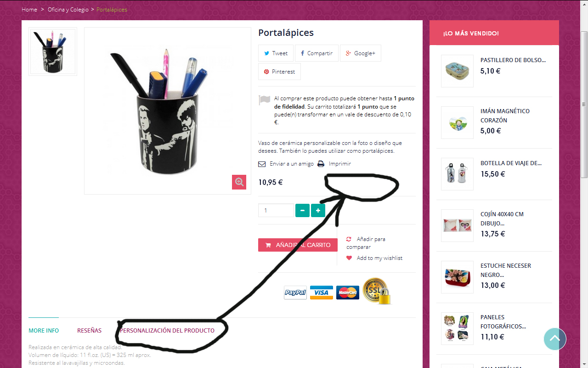Share the product on Google+
Image resolution: width=588 pixels, height=368 pixels.
click(x=360, y=53)
